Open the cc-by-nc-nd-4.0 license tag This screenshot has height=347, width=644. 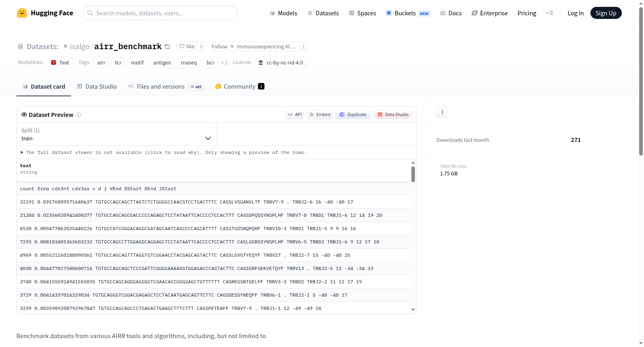(x=281, y=62)
